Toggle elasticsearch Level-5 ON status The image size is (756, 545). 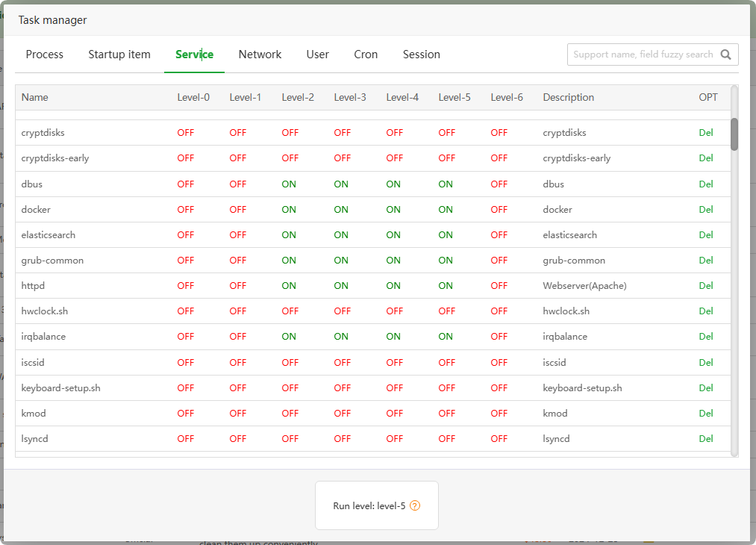tap(446, 235)
